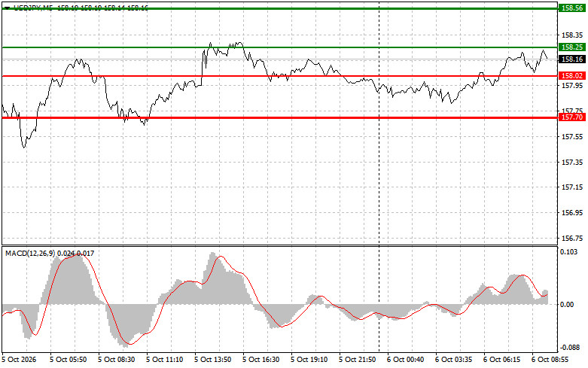Click the MACD -0.088 scale value
Image resolution: width=588 pixels, height=368 pixels.
pos(569,348)
